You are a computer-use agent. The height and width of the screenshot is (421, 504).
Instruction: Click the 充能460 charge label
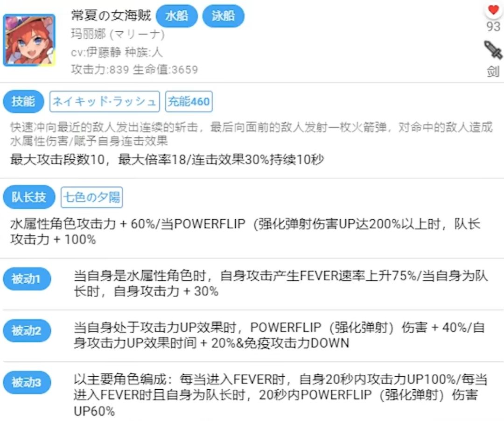tap(189, 102)
